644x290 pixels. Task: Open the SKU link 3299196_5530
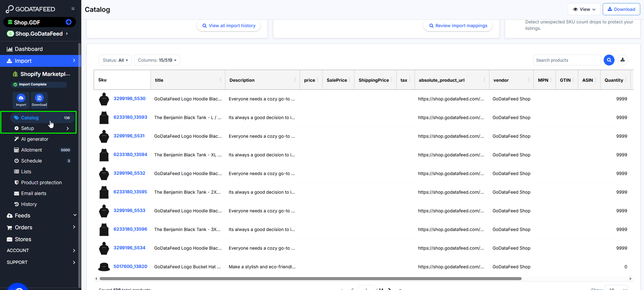tap(129, 99)
